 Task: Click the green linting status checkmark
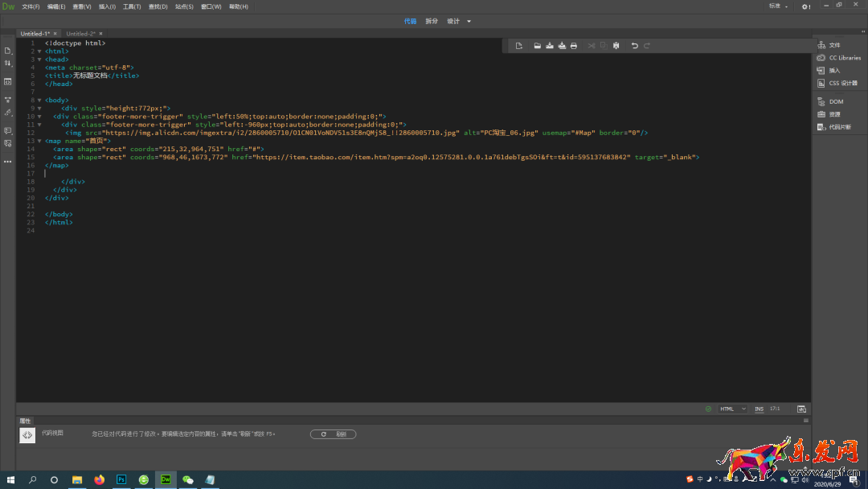(708, 409)
